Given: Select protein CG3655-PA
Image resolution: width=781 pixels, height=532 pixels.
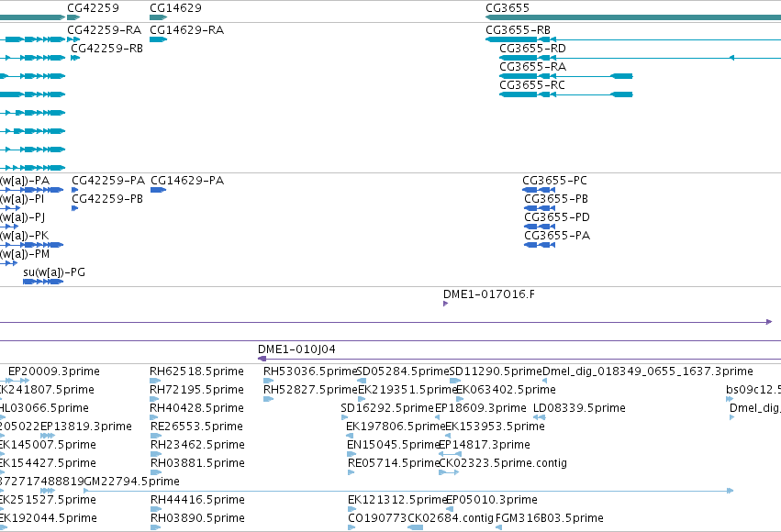Looking at the screenshot, I should tap(557, 236).
